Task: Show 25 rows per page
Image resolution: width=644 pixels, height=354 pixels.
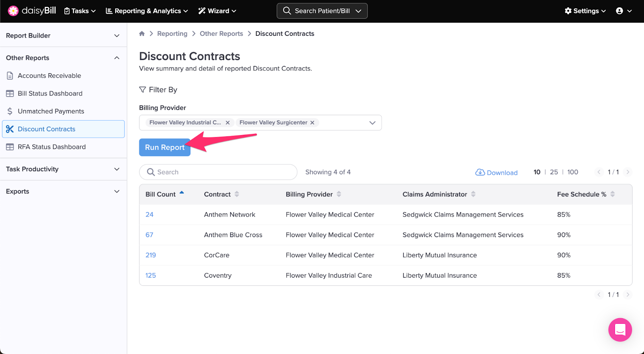Action: coord(554,172)
